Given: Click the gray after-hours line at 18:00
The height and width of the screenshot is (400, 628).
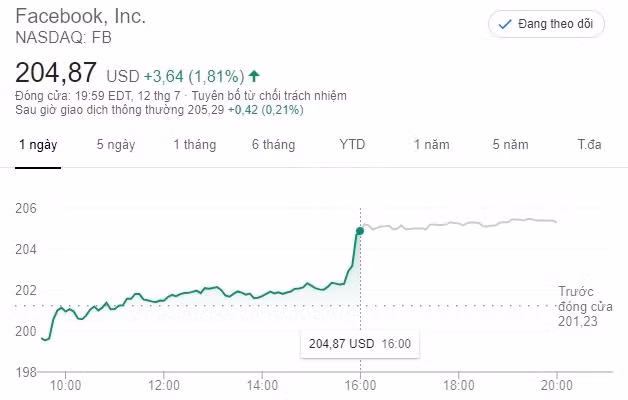Looking at the screenshot, I should point(458,225).
